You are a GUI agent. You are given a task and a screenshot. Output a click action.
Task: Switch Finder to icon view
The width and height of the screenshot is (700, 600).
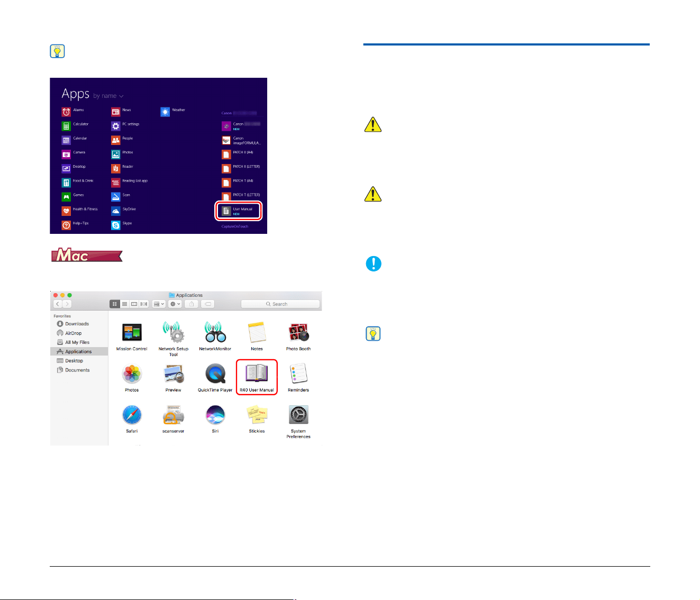coord(114,304)
